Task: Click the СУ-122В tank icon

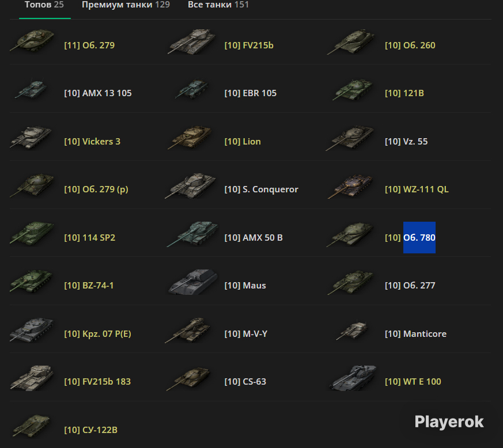Action: coord(31,426)
